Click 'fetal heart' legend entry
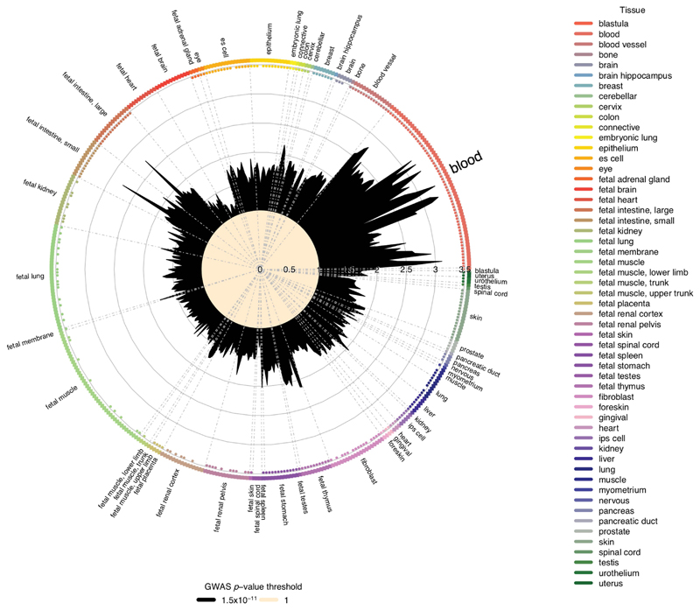Image resolution: width=700 pixels, height=610 pixels. click(618, 200)
